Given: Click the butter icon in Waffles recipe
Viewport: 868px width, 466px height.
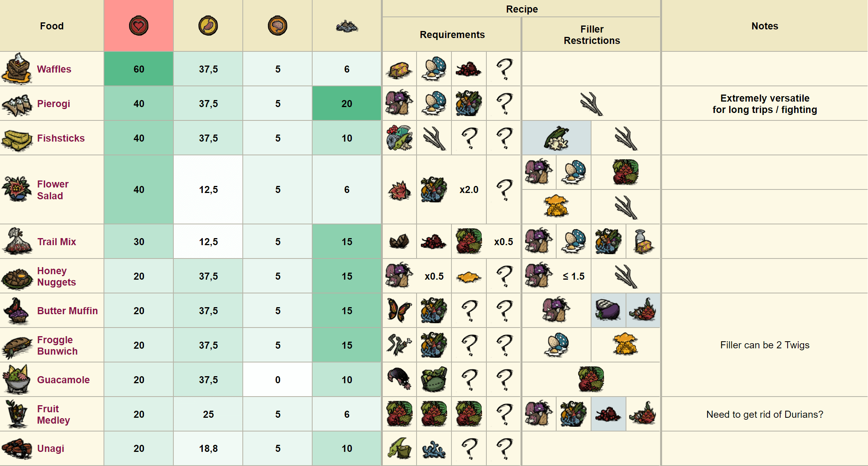Looking at the screenshot, I should pyautogui.click(x=399, y=69).
